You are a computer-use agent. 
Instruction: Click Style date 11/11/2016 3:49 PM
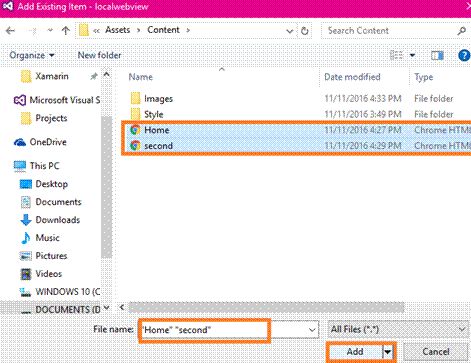[x=363, y=114]
